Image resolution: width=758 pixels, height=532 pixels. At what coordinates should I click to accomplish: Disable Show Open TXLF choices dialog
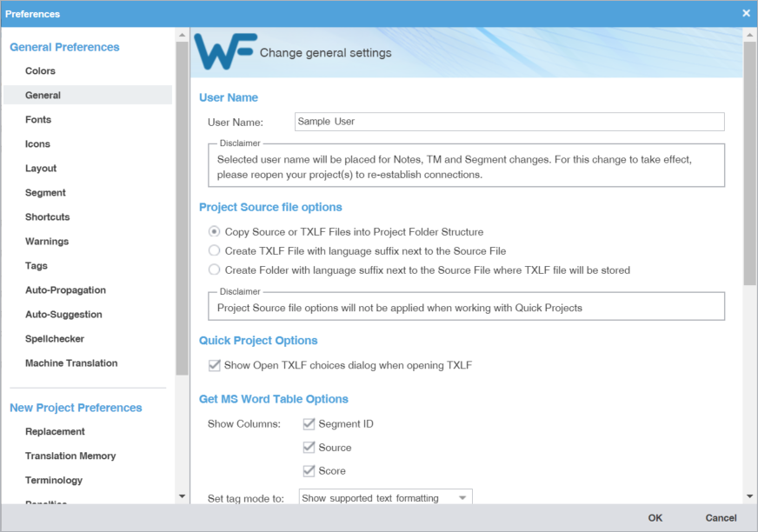pos(214,365)
